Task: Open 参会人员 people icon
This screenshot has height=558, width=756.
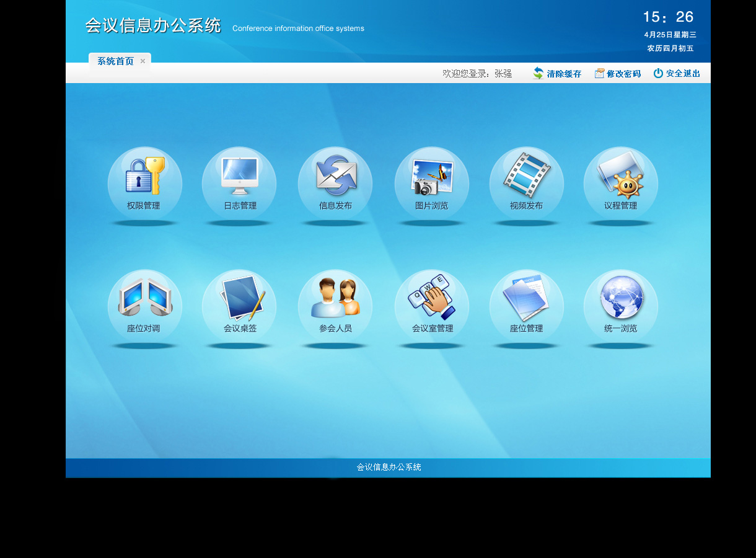Action: pos(335,298)
